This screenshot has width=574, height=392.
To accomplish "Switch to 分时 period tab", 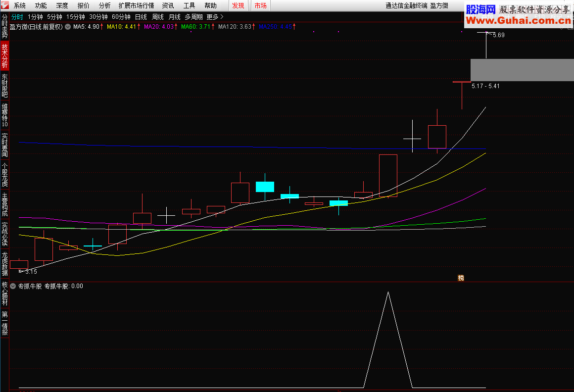I will pos(17,17).
